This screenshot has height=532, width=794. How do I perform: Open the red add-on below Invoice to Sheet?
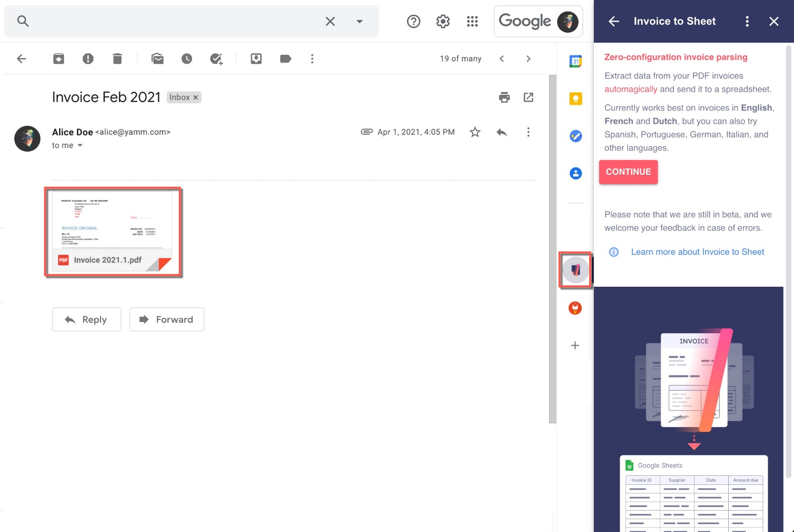[575, 308]
